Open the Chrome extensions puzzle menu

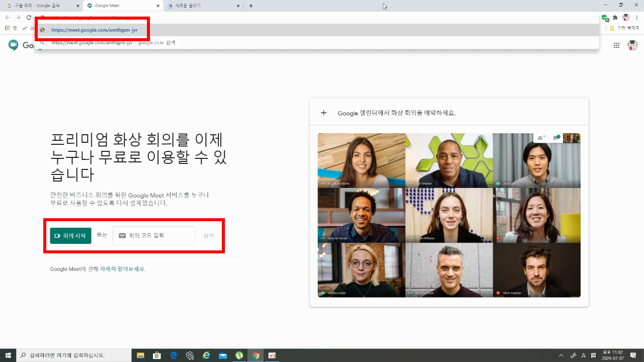(x=615, y=17)
